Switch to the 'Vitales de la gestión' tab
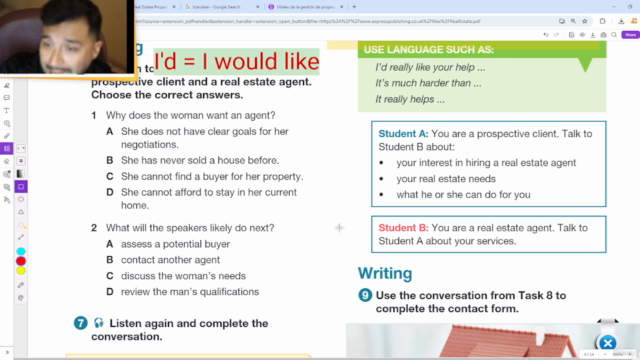640x360 pixels. pyautogui.click(x=305, y=7)
